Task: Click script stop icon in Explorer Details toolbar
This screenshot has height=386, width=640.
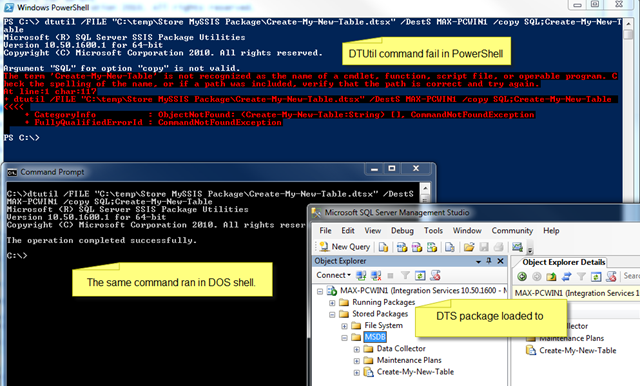Action: click(611, 277)
